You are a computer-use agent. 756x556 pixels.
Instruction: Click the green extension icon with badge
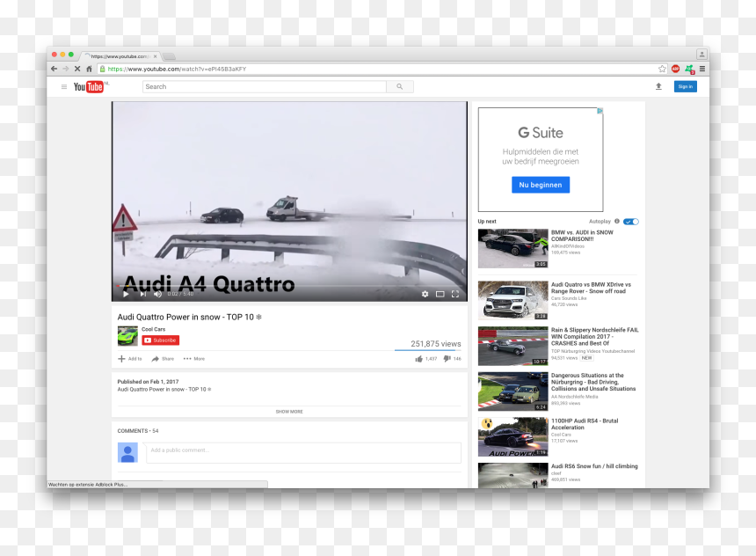[x=689, y=69]
